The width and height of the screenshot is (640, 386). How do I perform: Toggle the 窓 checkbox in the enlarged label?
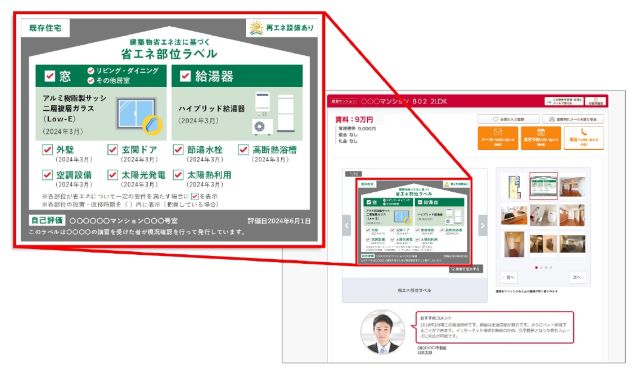(50, 76)
